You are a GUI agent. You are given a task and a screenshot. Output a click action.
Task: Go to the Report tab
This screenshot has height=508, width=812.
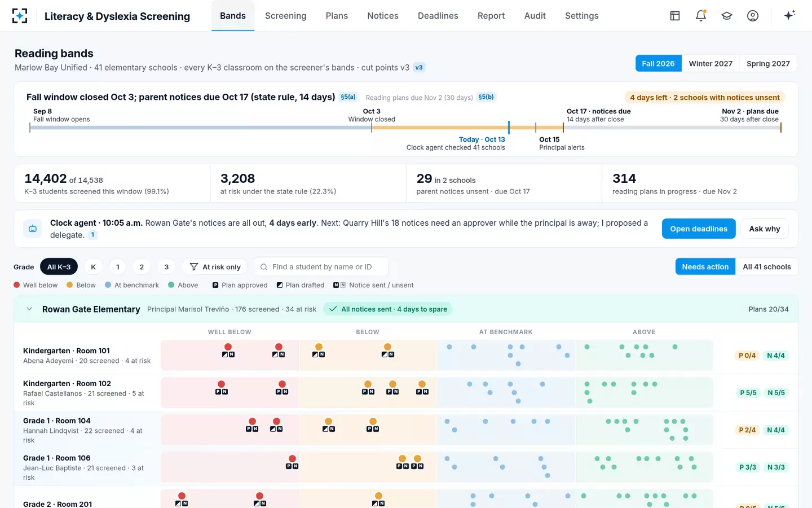[x=491, y=16]
